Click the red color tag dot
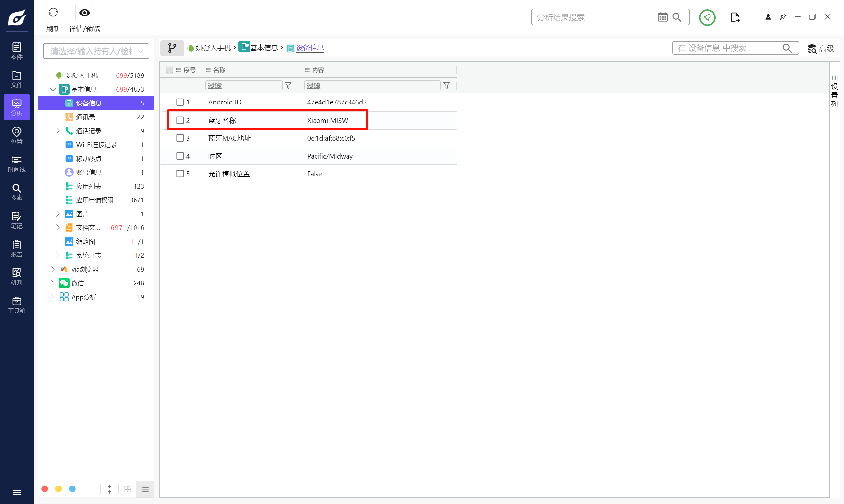The width and height of the screenshot is (844, 504). tap(45, 489)
